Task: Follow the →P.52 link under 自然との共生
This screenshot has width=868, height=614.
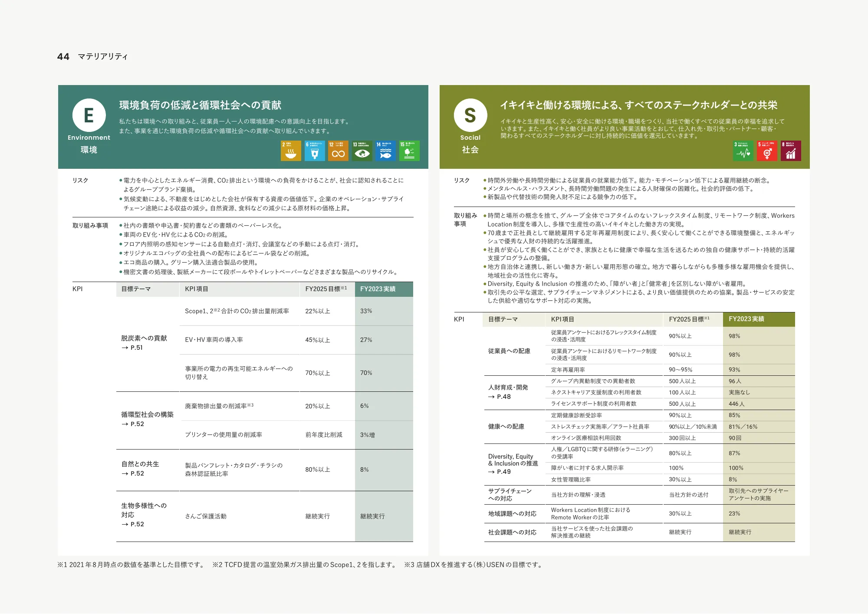Action: 132,473
